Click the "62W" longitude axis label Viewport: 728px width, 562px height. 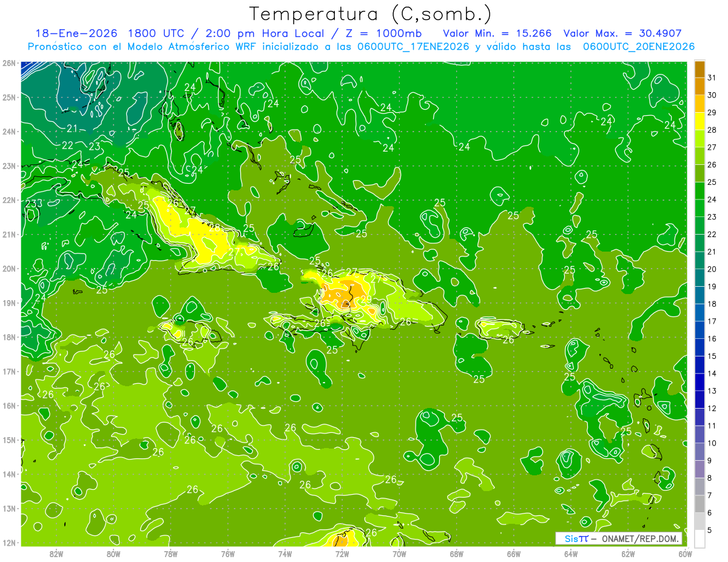(628, 554)
